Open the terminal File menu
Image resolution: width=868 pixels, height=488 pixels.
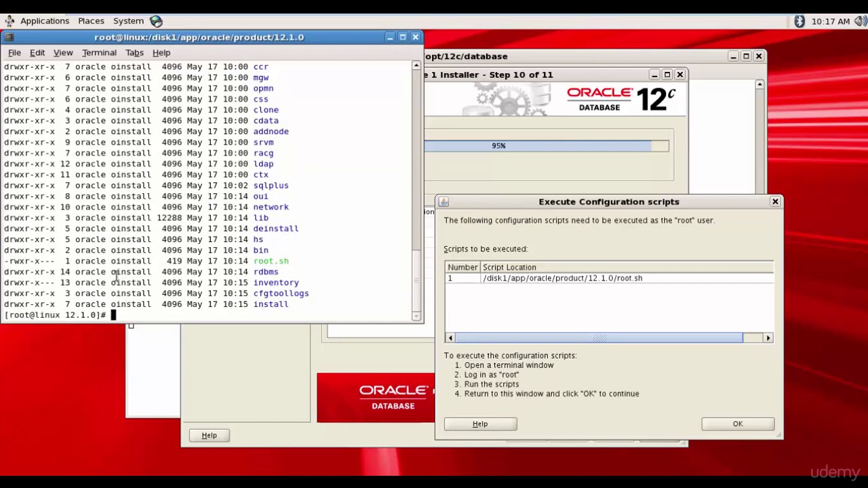14,52
